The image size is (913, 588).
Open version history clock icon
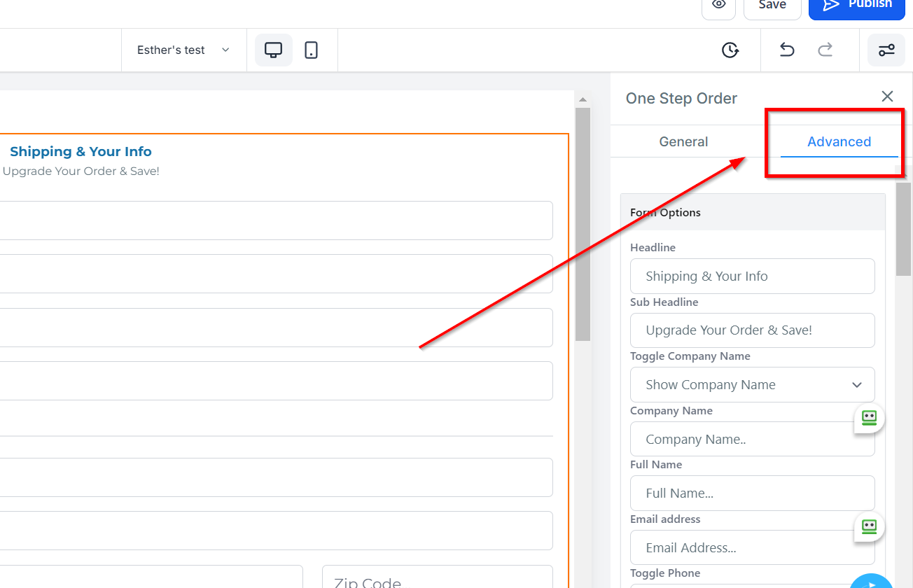point(730,50)
